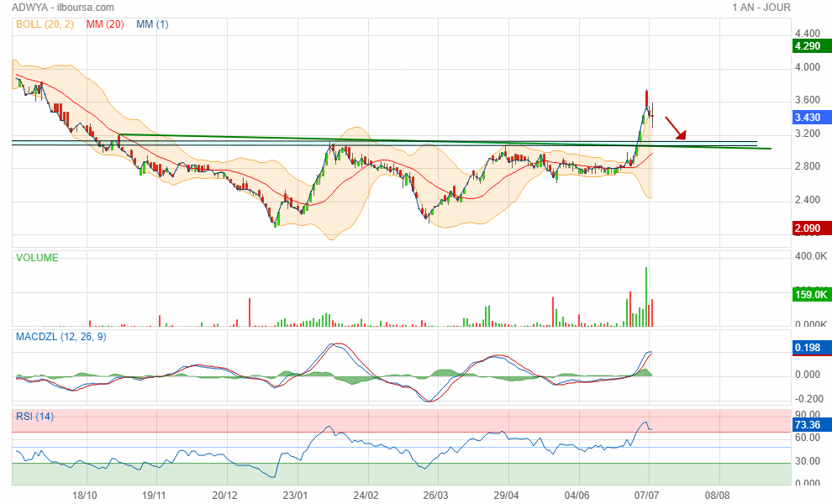832x504 pixels.
Task: Click the red 2.090 low price tag
Action: coord(811,228)
